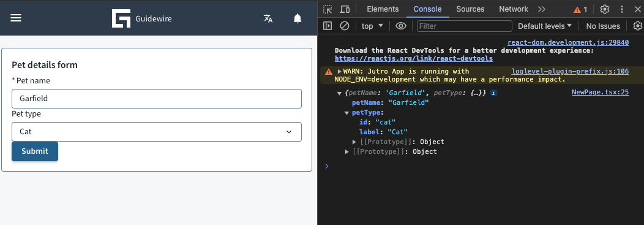Expand the WARN Jutro App message
Viewport: 644px width, 225px height.
tap(340, 71)
